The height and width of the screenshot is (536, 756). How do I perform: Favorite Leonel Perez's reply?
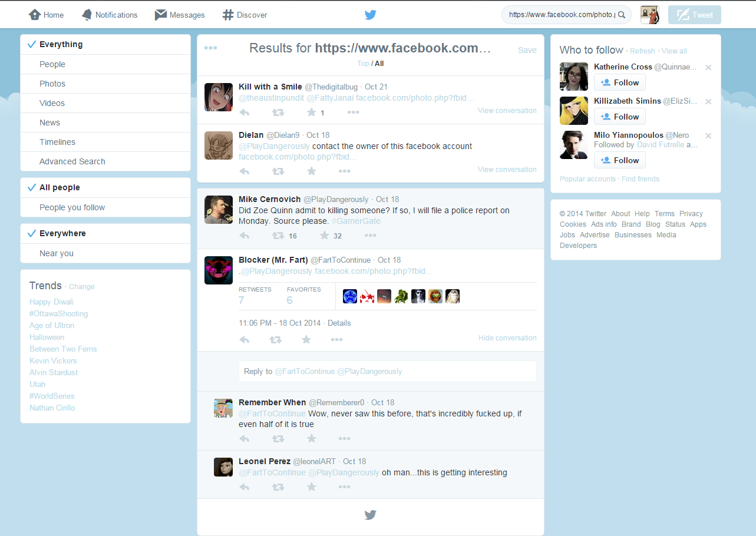312,487
